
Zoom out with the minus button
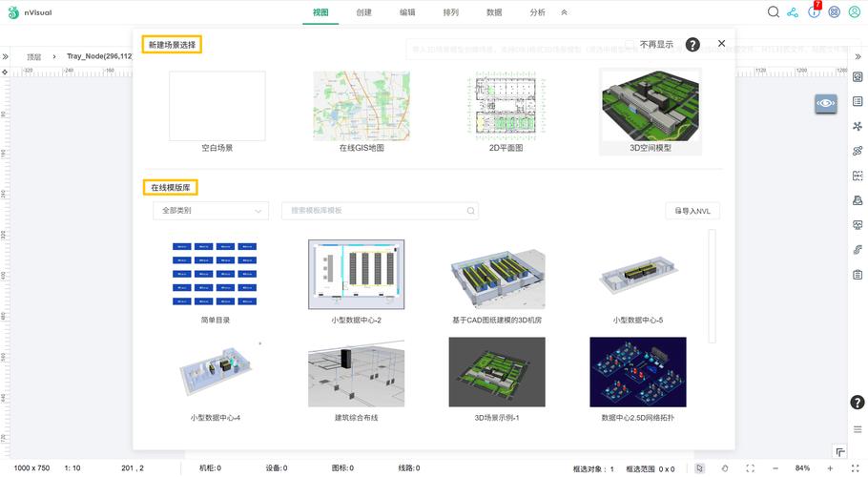click(x=775, y=468)
